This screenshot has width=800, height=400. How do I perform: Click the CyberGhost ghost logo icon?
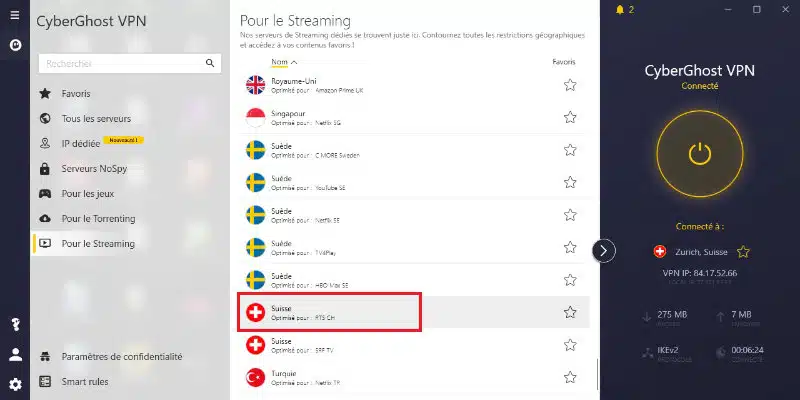coord(15,45)
